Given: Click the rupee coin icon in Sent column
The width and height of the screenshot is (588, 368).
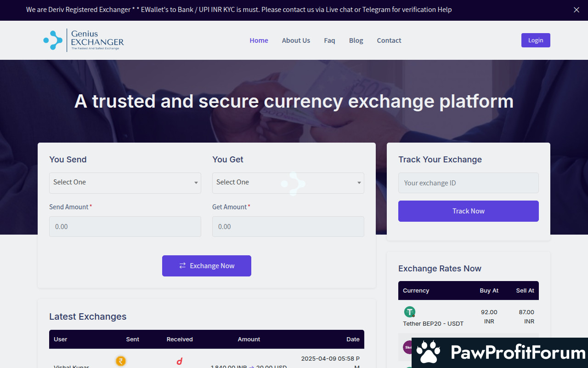Looking at the screenshot, I should tap(121, 361).
